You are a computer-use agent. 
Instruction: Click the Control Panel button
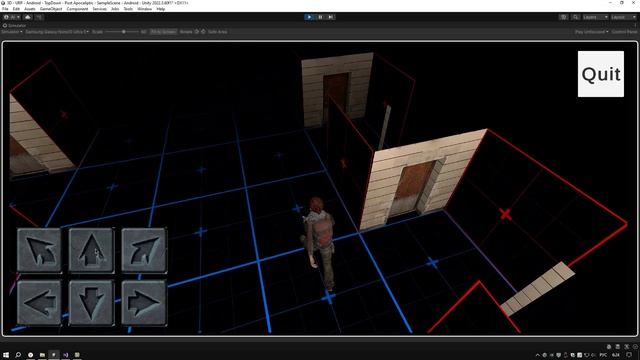pos(624,32)
